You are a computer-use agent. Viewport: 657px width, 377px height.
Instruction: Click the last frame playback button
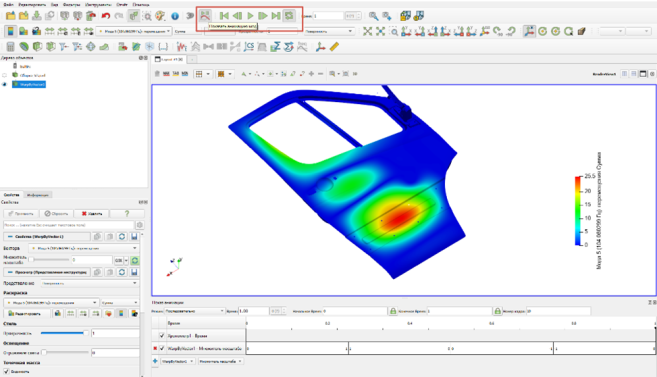(276, 16)
